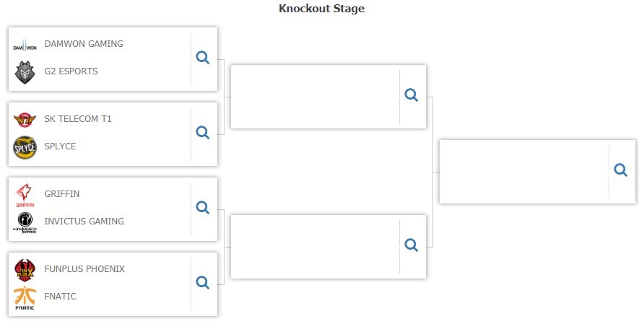View the Griffin vs Invictus Gaming match details
Viewport: 644px width, 324px height.
(202, 208)
